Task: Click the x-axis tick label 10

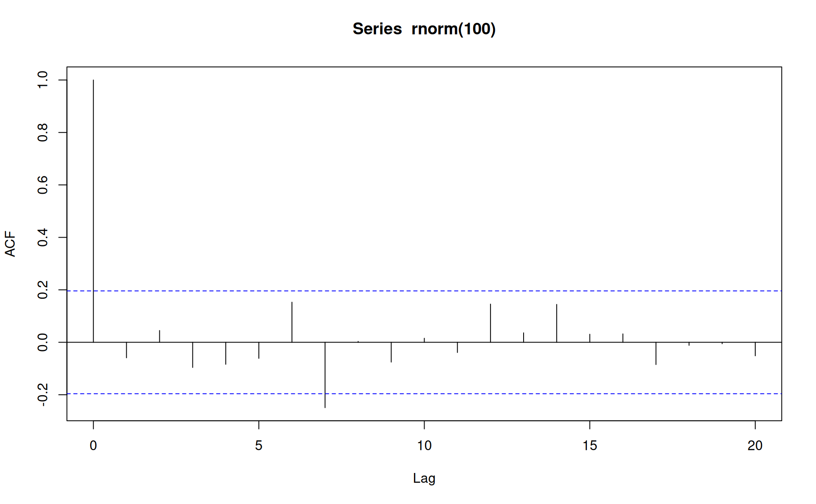Action: pos(424,445)
